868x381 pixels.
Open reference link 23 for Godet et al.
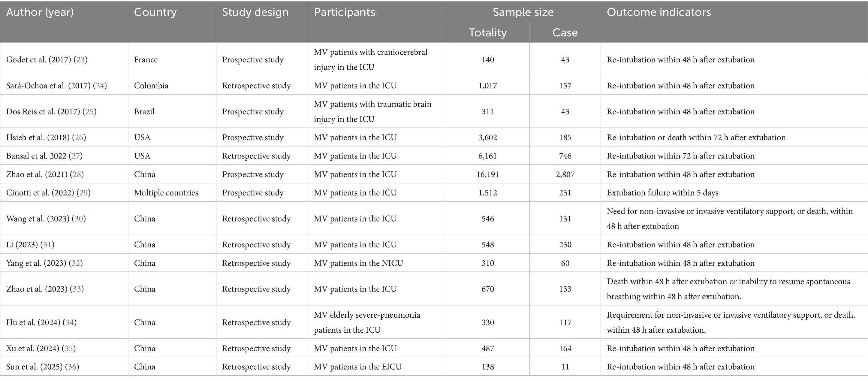[80, 60]
